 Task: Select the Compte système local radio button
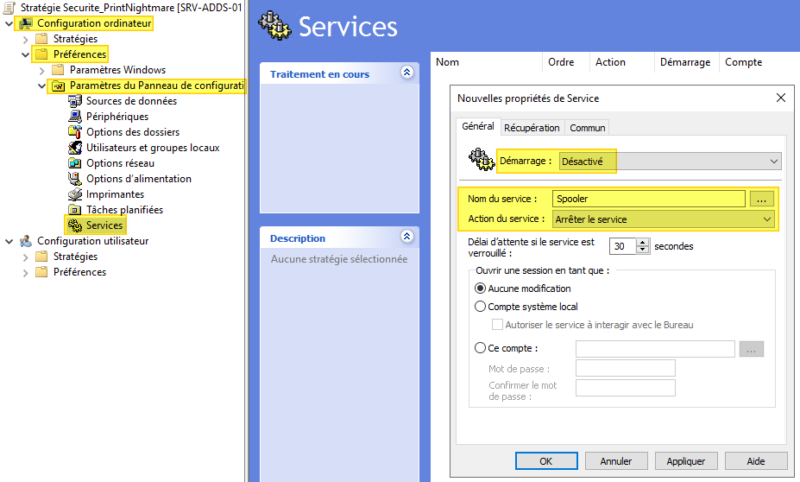pos(480,307)
